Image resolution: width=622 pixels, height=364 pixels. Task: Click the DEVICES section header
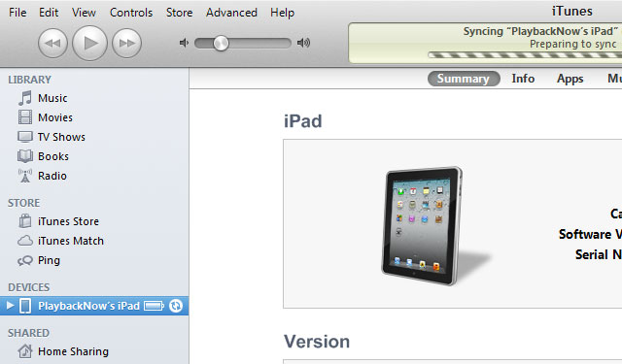[x=28, y=287]
